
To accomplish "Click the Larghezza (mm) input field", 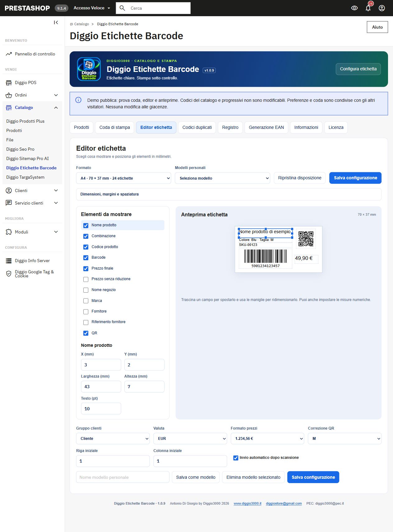I will click(x=101, y=387).
